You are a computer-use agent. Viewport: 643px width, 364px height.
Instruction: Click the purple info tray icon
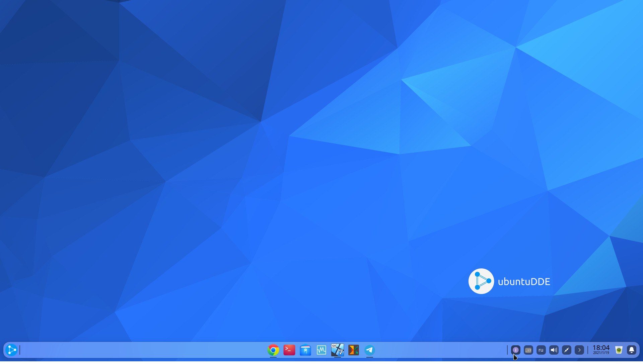pos(516,350)
